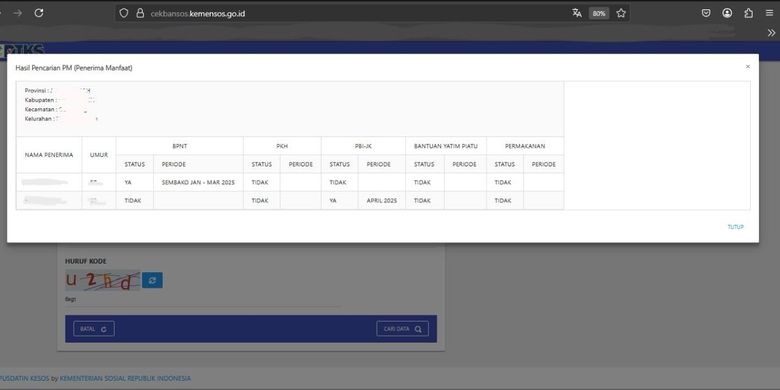This screenshot has width=780, height=390.
Task: Open the PUSDATIN KESOS footer link
Action: pos(24,379)
